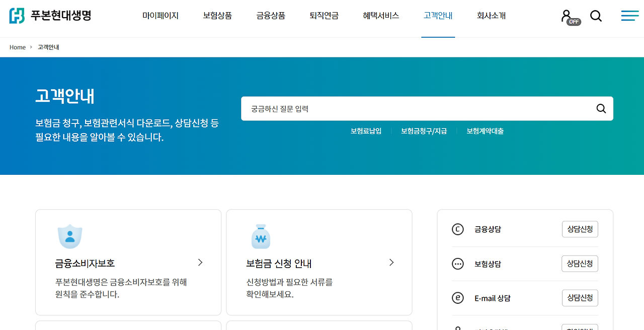Click the 금융상담 circle C icon
Viewport: 644px width, 330px height.
pos(457,230)
